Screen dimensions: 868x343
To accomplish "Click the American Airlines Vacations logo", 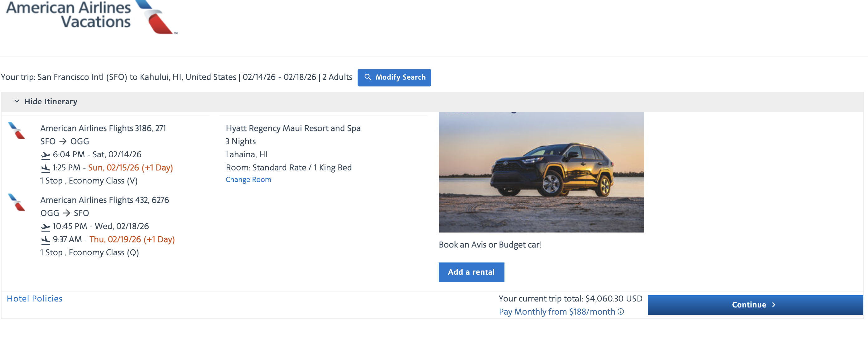I will tap(92, 17).
